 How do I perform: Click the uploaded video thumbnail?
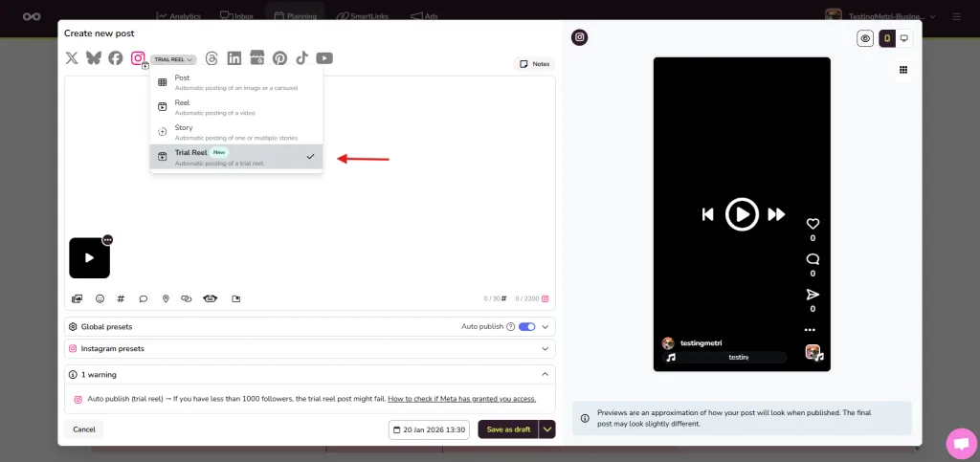89,257
